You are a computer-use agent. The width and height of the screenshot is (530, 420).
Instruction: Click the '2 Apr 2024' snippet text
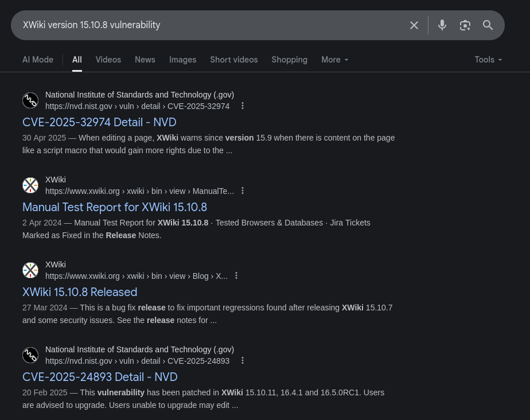[x=42, y=223]
